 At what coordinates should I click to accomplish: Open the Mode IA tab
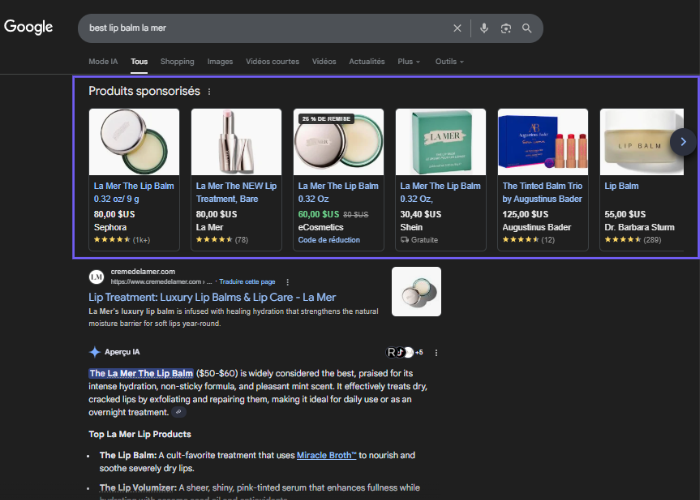tap(104, 61)
